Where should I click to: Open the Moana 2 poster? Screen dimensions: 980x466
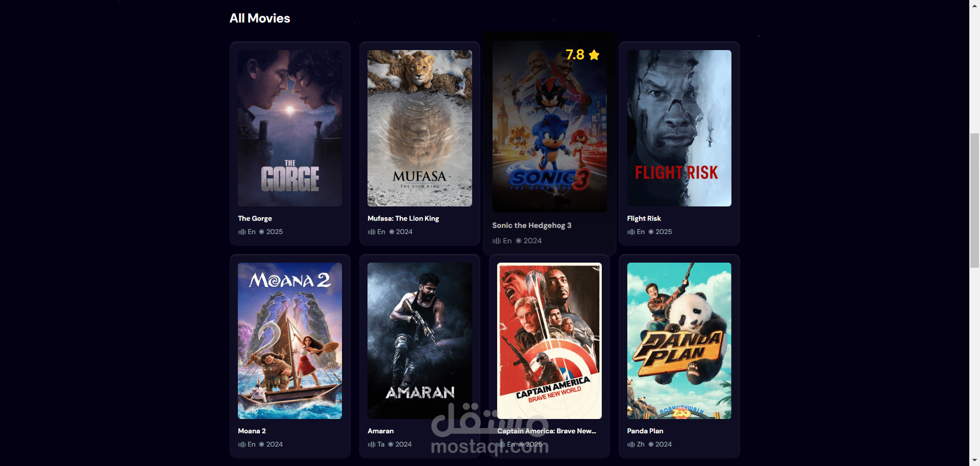(290, 341)
